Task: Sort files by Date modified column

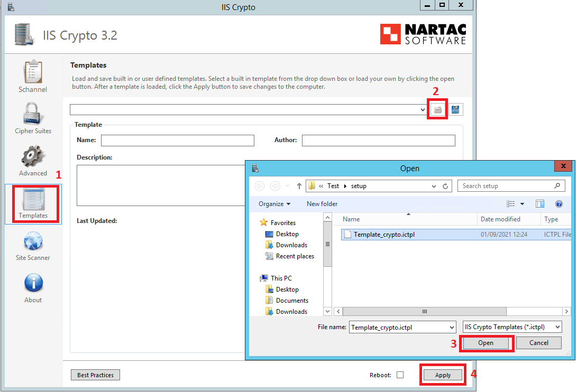Action: click(x=508, y=219)
